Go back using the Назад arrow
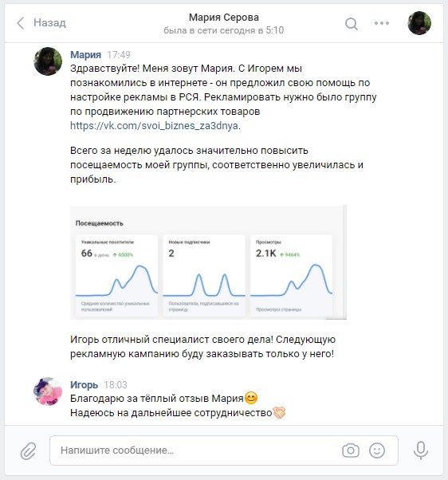Image resolution: width=448 pixels, height=480 pixels. (x=21, y=23)
